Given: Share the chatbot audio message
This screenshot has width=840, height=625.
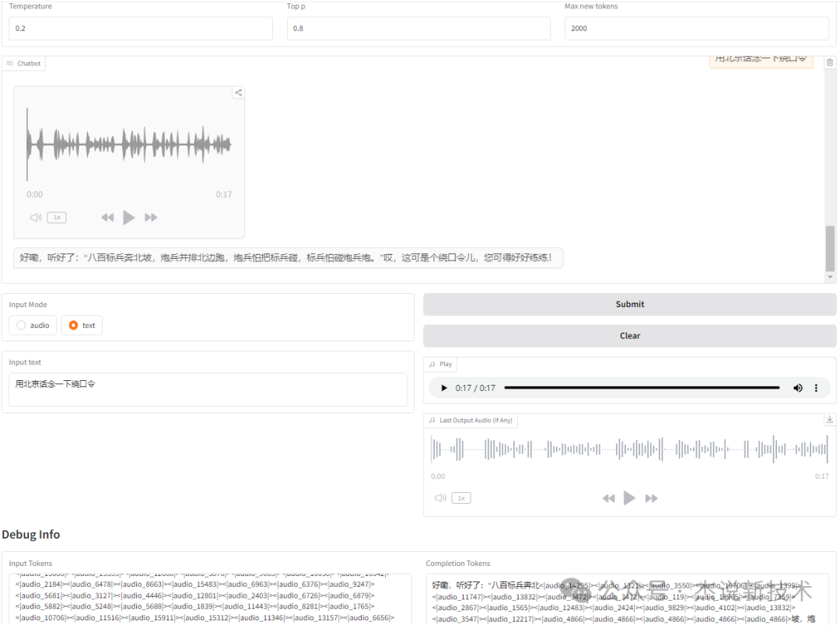Looking at the screenshot, I should coord(239,93).
